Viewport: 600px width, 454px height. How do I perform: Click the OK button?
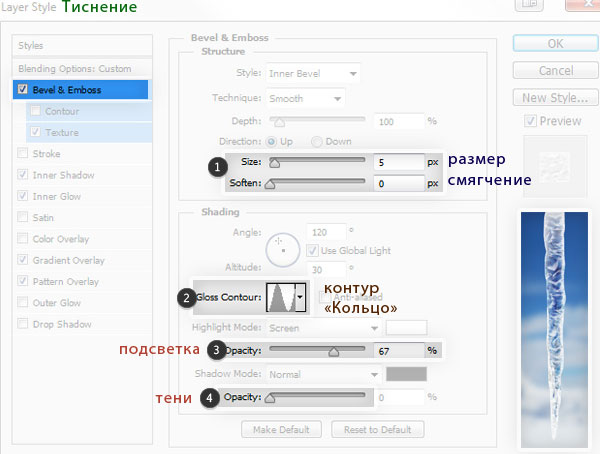pyautogui.click(x=555, y=44)
